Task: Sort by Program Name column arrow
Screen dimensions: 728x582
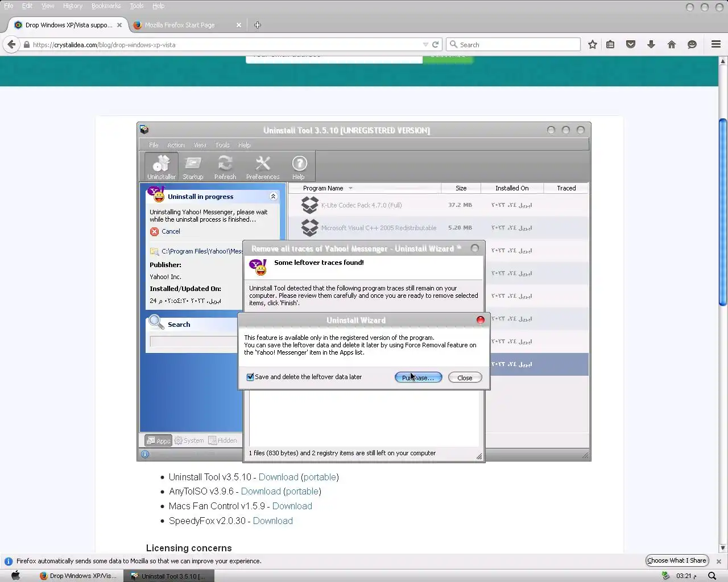Action: tap(350, 188)
